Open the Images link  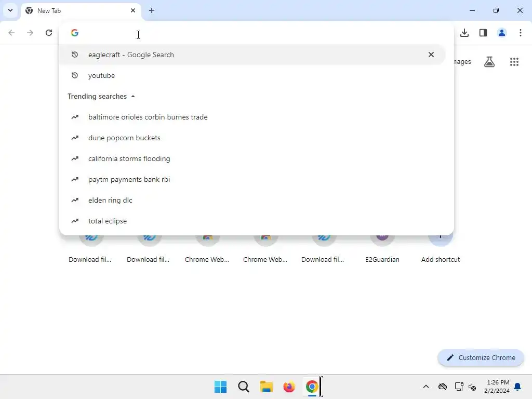[463, 62]
